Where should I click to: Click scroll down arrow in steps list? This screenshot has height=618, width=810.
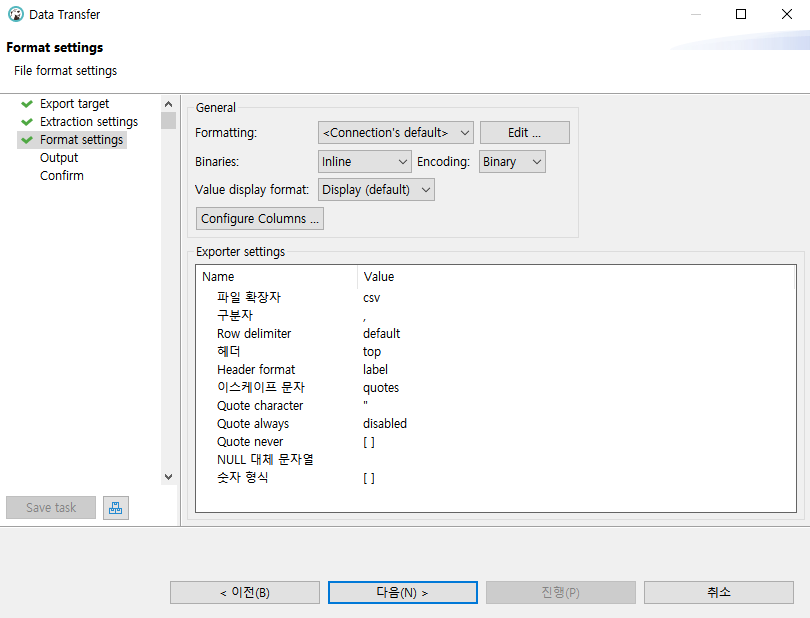point(168,477)
